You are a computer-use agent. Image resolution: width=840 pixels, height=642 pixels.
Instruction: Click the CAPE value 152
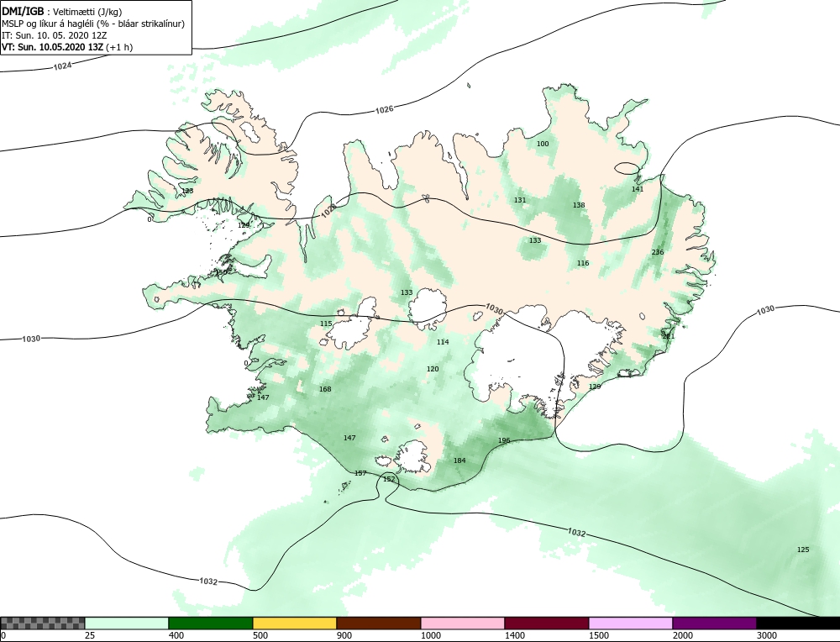click(389, 479)
